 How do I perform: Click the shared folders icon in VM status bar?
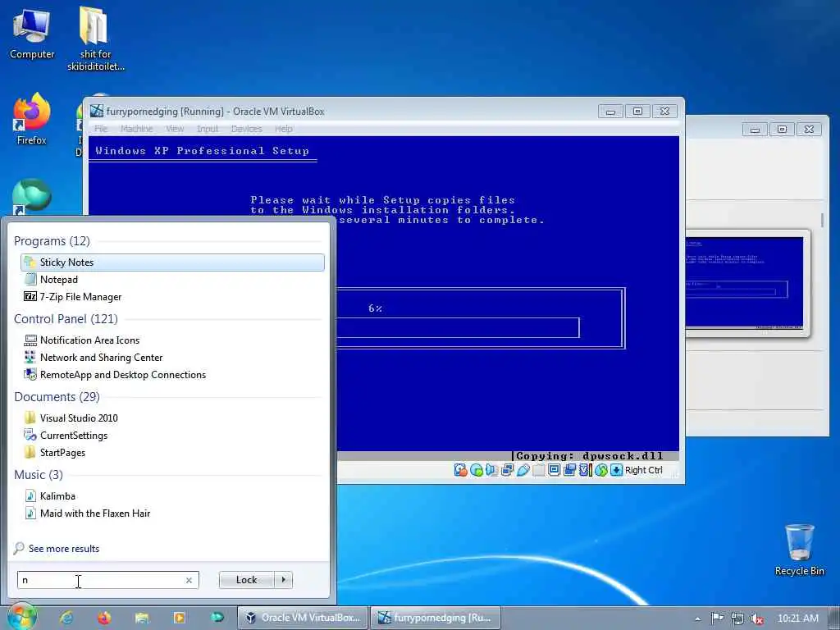pyautogui.click(x=539, y=470)
